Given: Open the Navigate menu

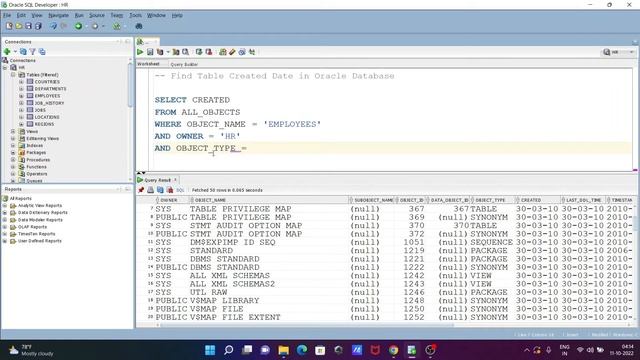Looking at the screenshot, I should pyautogui.click(x=58, y=15).
